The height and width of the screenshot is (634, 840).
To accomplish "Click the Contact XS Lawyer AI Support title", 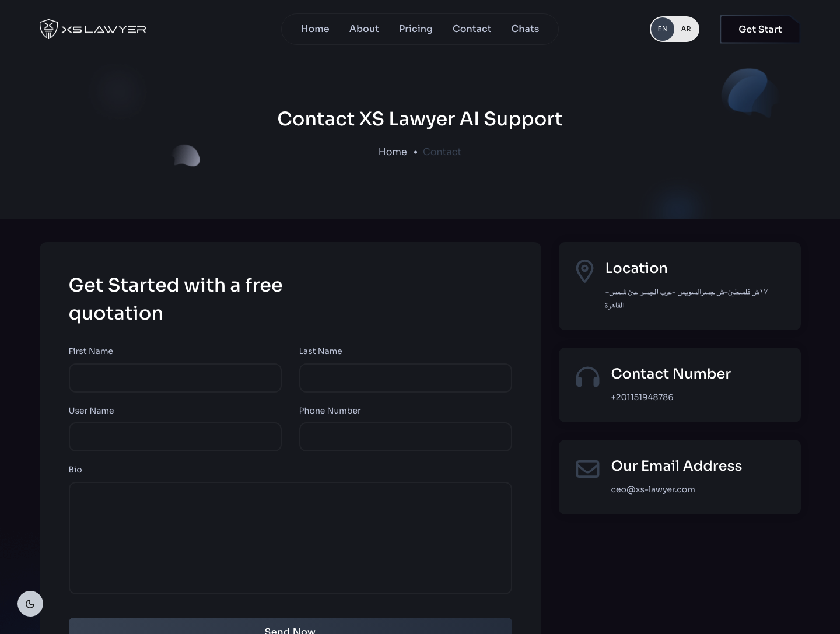I will tap(420, 119).
